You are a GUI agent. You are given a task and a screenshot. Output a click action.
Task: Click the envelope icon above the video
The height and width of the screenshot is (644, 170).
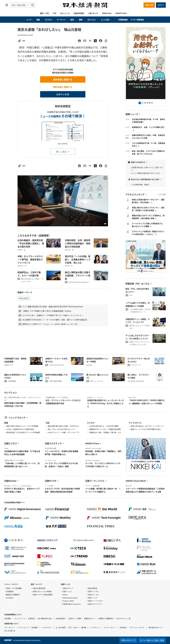[x=85, y=166]
